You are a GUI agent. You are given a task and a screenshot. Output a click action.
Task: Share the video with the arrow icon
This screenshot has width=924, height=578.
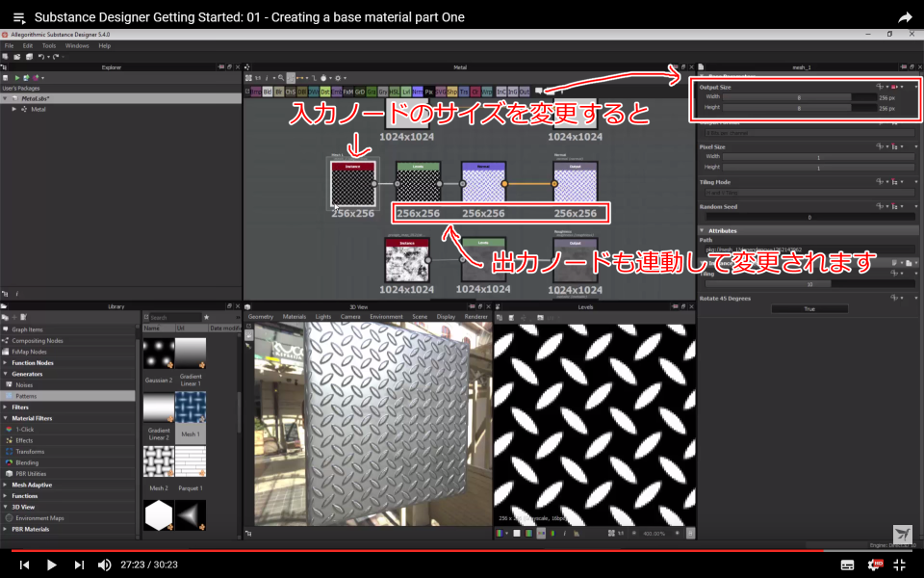pyautogui.click(x=905, y=17)
